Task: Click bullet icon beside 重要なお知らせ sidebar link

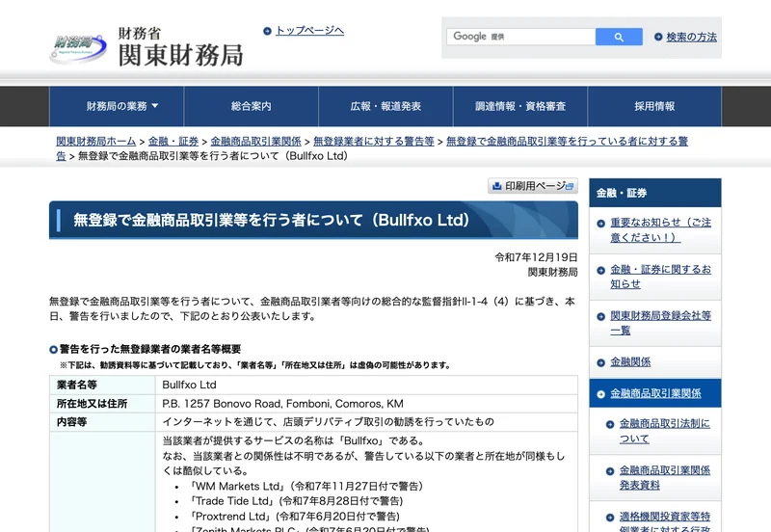Action: [x=600, y=224]
